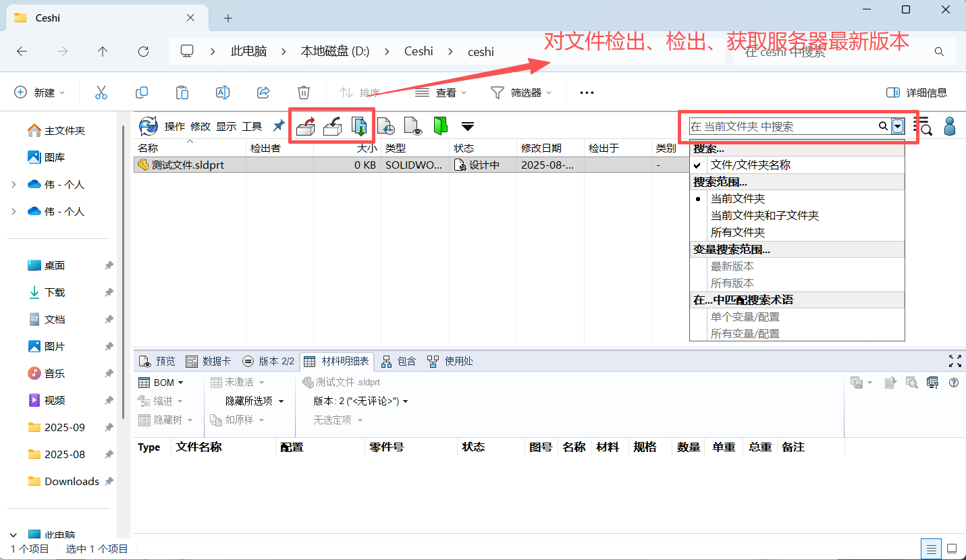Open the 筛选器 filter dropdown
This screenshot has width=966, height=560.
coord(520,92)
